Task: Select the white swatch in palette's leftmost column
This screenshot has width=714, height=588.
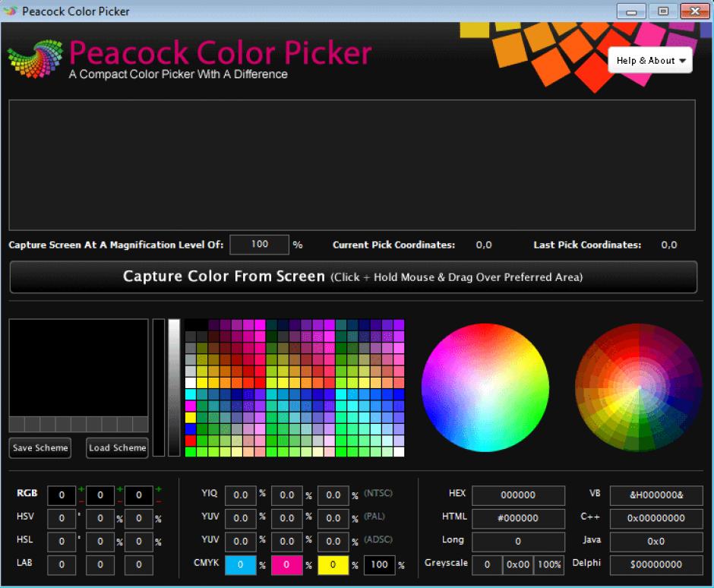Action: 191,382
